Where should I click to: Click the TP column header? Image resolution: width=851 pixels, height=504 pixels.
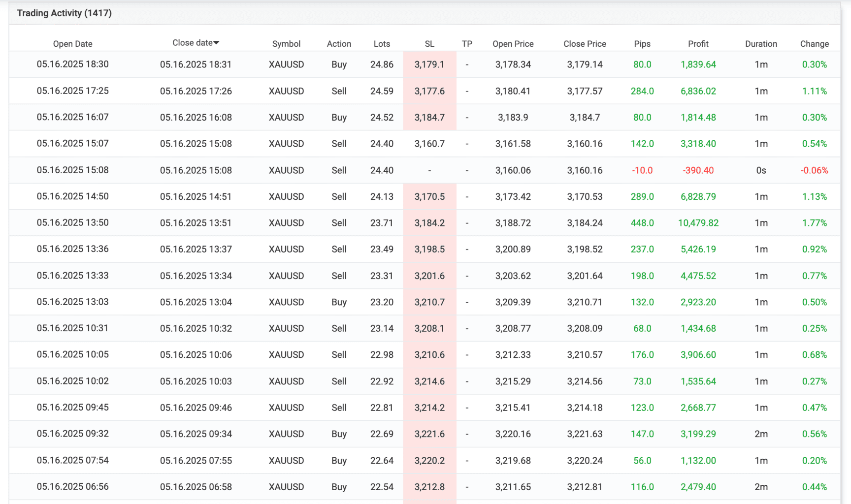pos(467,44)
